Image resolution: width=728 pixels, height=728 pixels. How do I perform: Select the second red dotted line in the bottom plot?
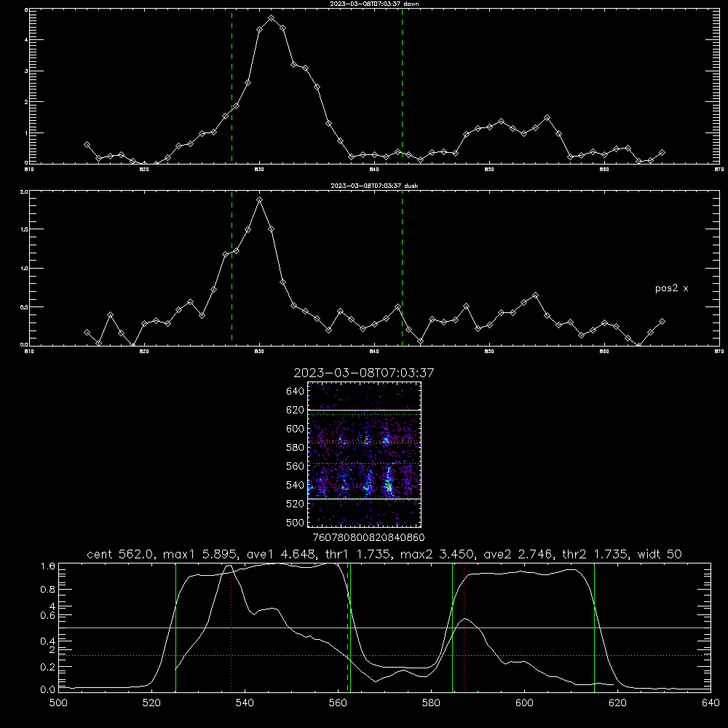tap(464, 627)
